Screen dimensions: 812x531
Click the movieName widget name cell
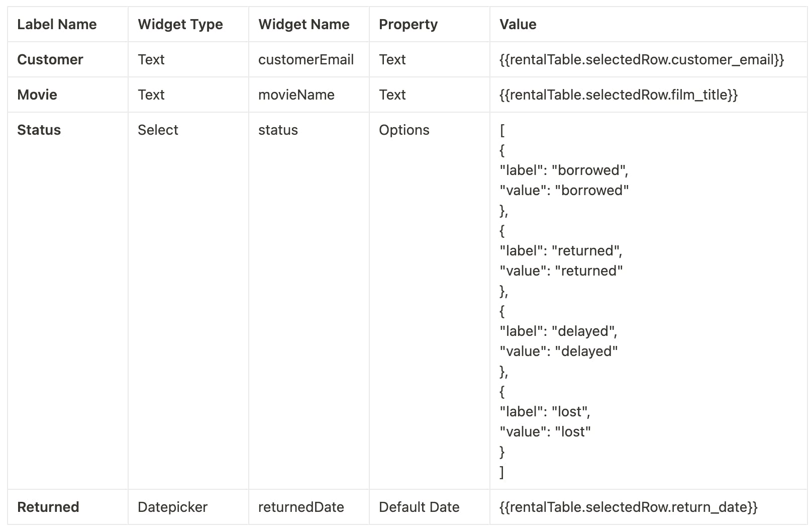click(296, 95)
